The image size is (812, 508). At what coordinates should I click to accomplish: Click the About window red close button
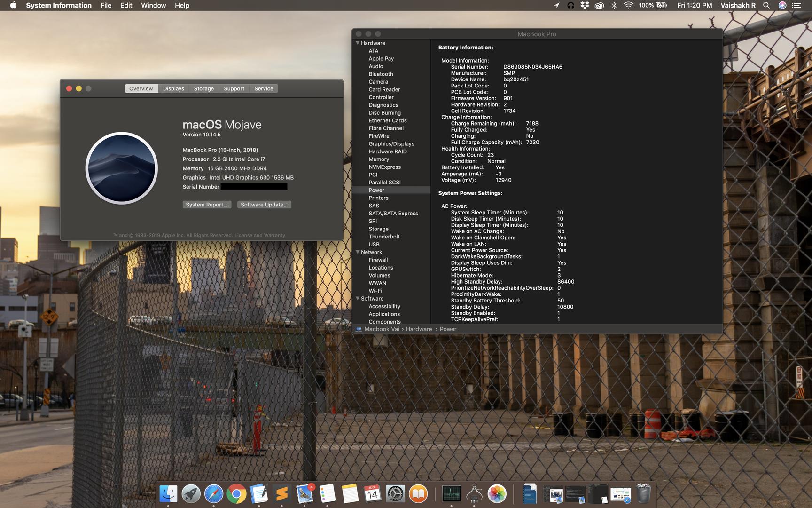[69, 88]
